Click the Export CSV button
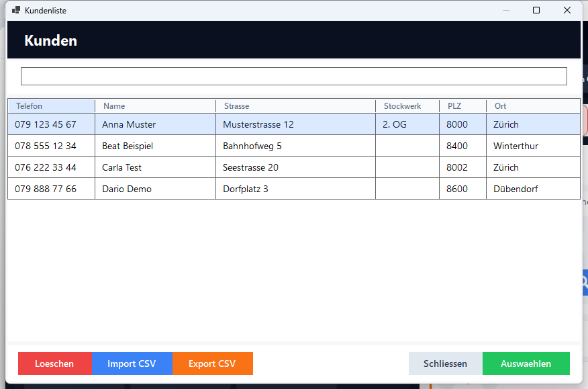The image size is (588, 389). coord(213,363)
